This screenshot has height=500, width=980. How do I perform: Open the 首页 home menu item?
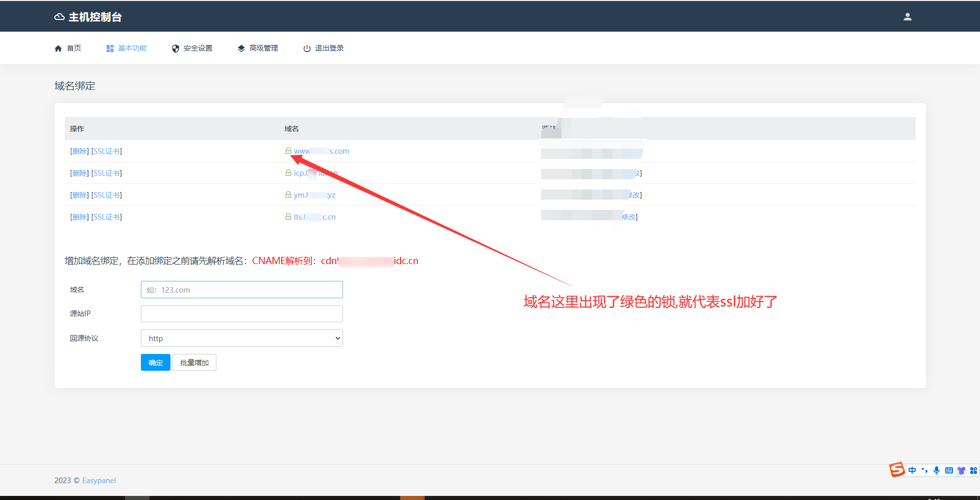tap(68, 48)
